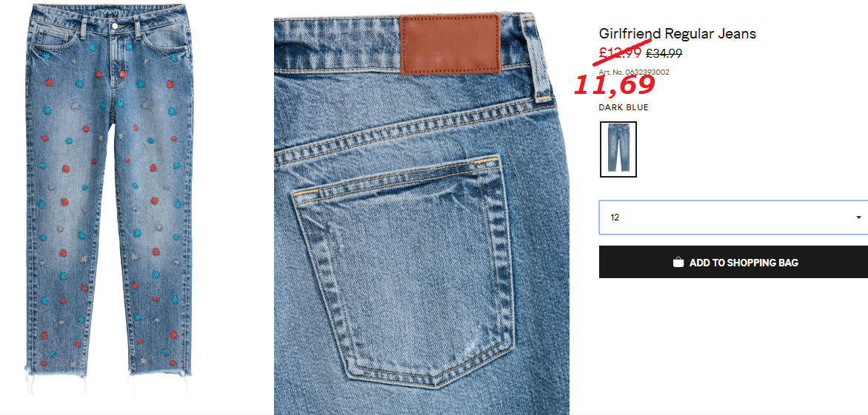Image resolution: width=868 pixels, height=415 pixels.
Task: Add the jeans to shopping bag
Action: coord(733,262)
